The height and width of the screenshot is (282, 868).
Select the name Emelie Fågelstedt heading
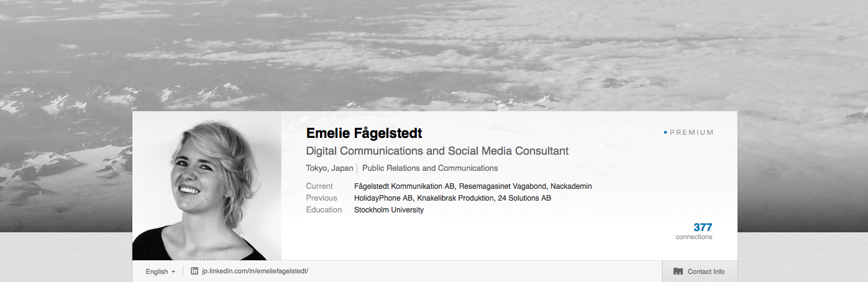[364, 133]
